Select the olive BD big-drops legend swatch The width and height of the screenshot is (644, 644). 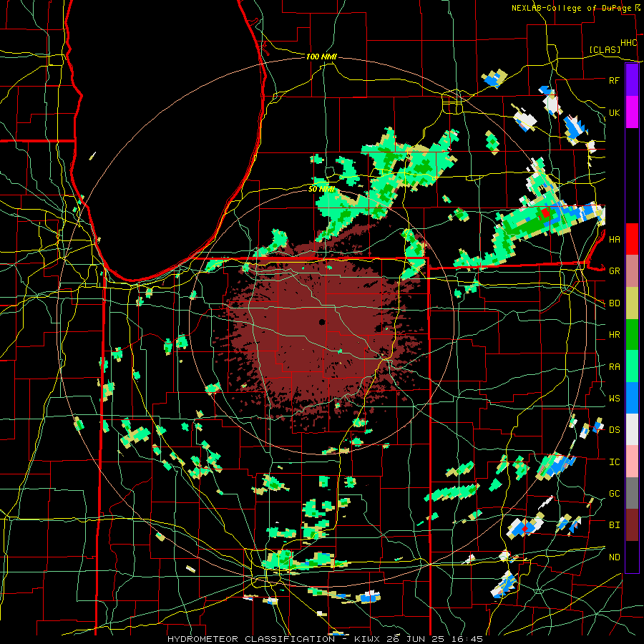(x=632, y=303)
